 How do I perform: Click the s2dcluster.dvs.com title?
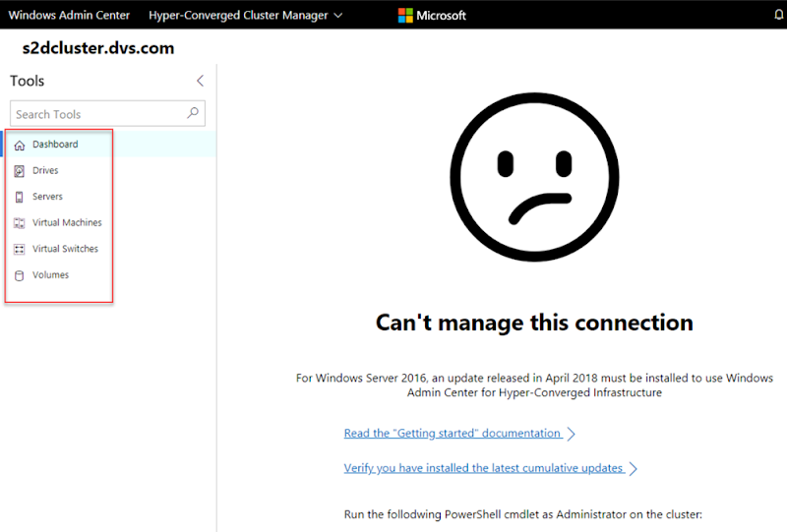(x=98, y=48)
